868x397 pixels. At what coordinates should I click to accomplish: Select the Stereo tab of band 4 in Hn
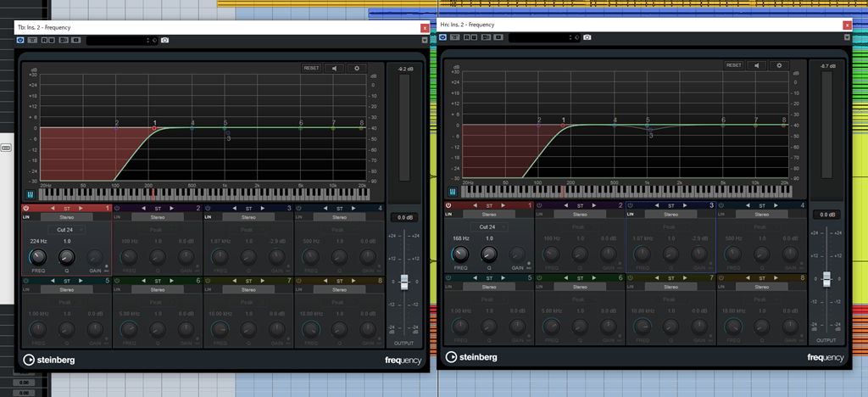point(761,217)
